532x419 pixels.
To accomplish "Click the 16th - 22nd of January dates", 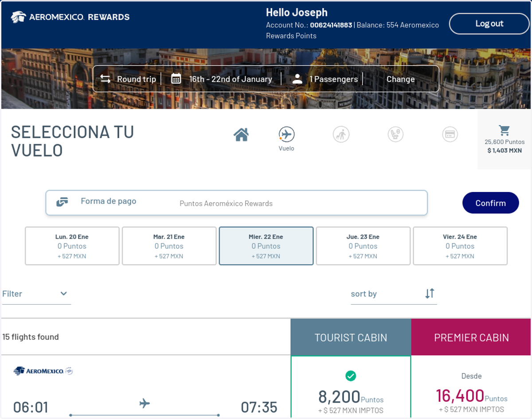I will point(231,79).
